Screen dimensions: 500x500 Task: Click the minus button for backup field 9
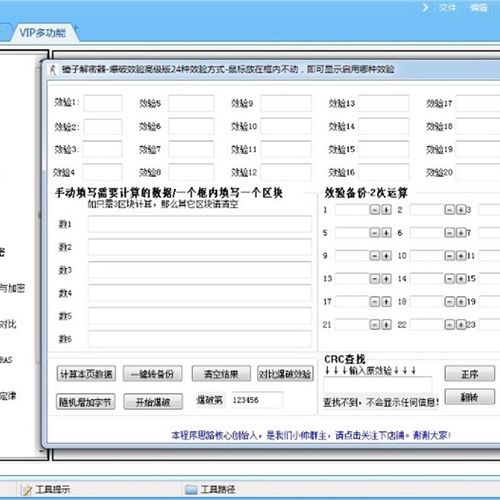(x=375, y=256)
